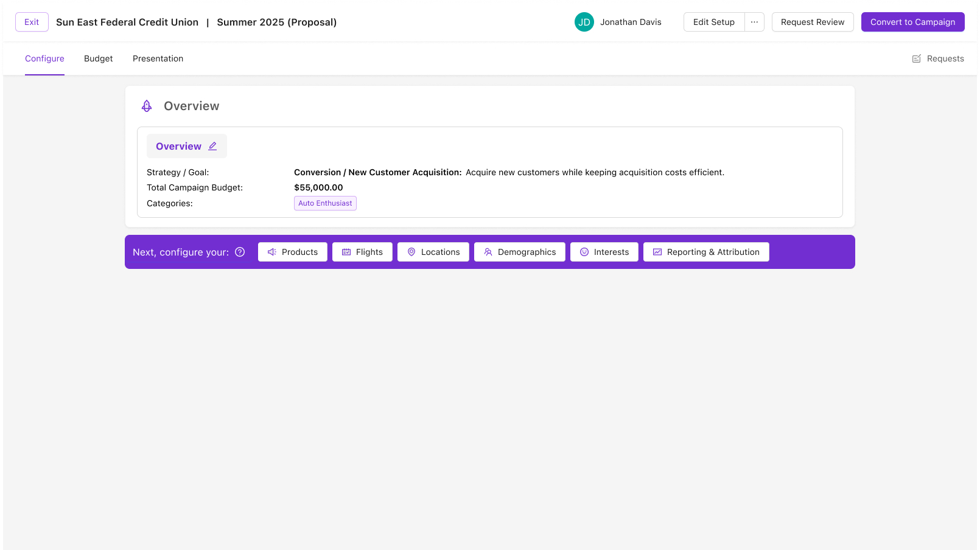Click the JD user avatar
Image resolution: width=980 pixels, height=550 pixels.
coord(584,22)
